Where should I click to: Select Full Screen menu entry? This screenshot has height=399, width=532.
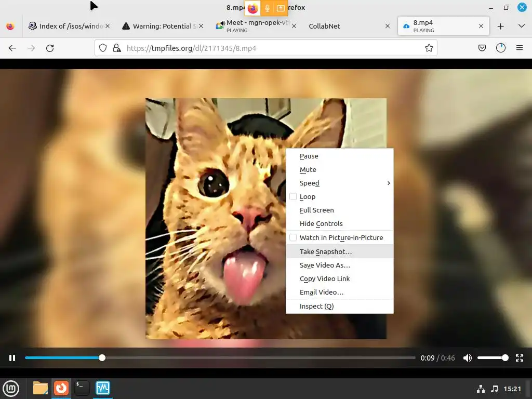point(340,210)
